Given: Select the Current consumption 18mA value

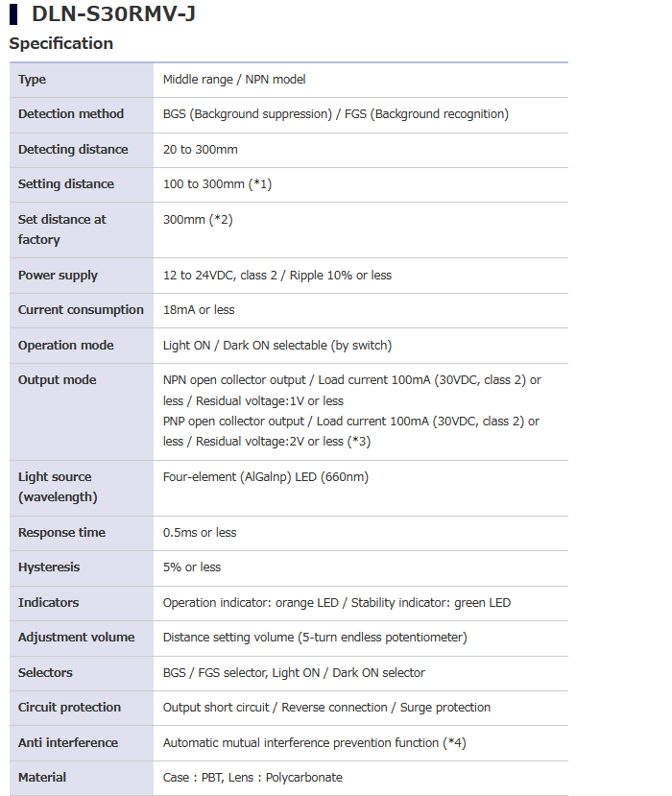Looking at the screenshot, I should [199, 310].
